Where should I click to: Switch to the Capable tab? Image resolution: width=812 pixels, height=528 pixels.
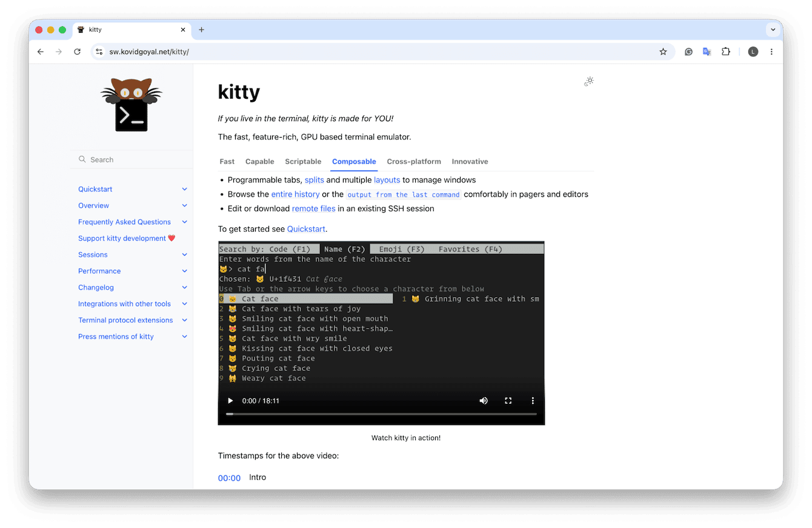260,161
